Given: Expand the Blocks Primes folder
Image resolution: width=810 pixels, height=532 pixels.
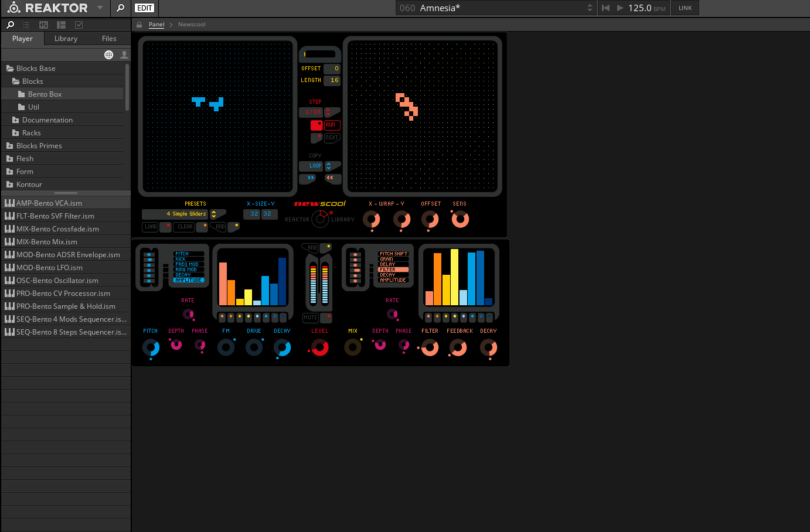Looking at the screenshot, I should point(63,146).
